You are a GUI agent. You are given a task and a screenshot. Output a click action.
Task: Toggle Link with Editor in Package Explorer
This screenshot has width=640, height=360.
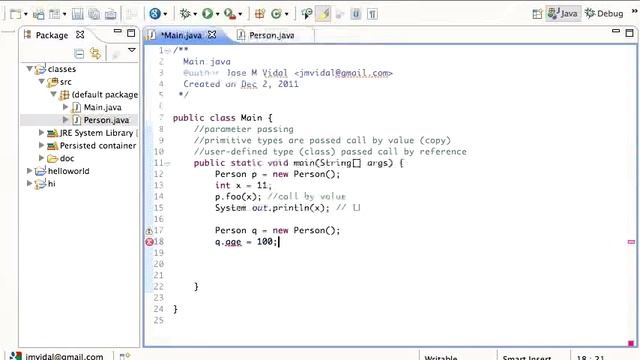(x=96, y=53)
